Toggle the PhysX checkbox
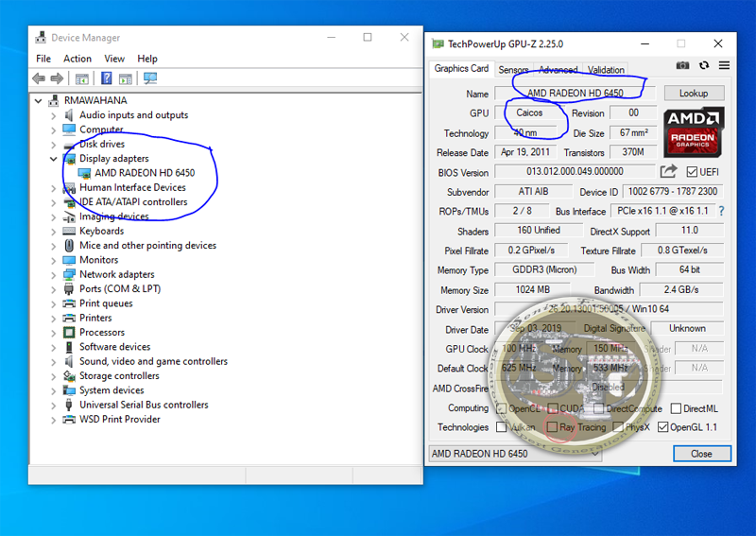756x536 pixels. (x=618, y=427)
